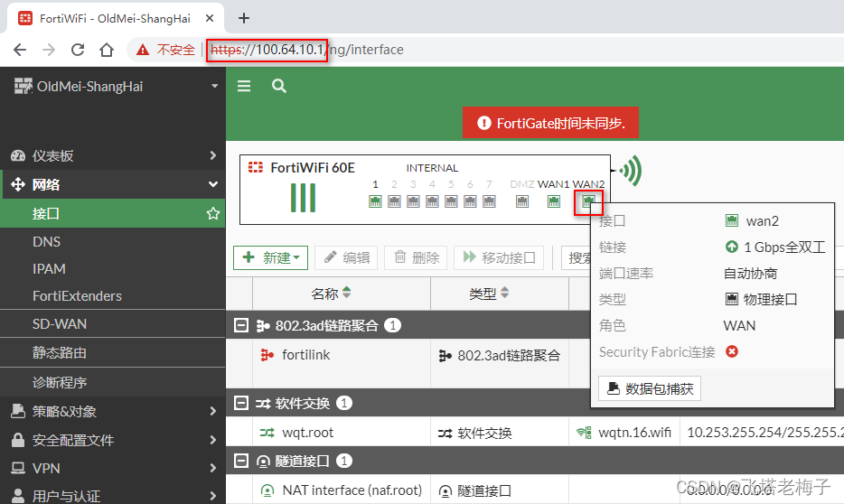Click the wan2 interface name in the tooltip
The height and width of the screenshot is (504, 844).
762,221
